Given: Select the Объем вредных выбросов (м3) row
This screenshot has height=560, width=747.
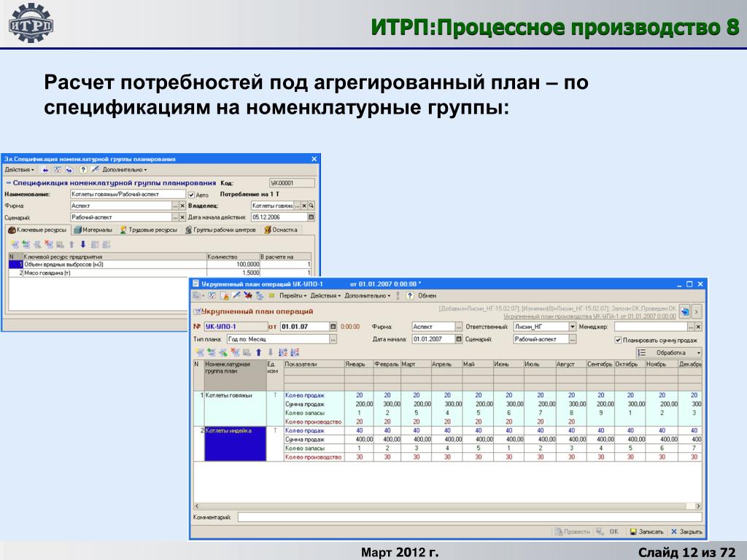Looking at the screenshot, I should coord(160,264).
